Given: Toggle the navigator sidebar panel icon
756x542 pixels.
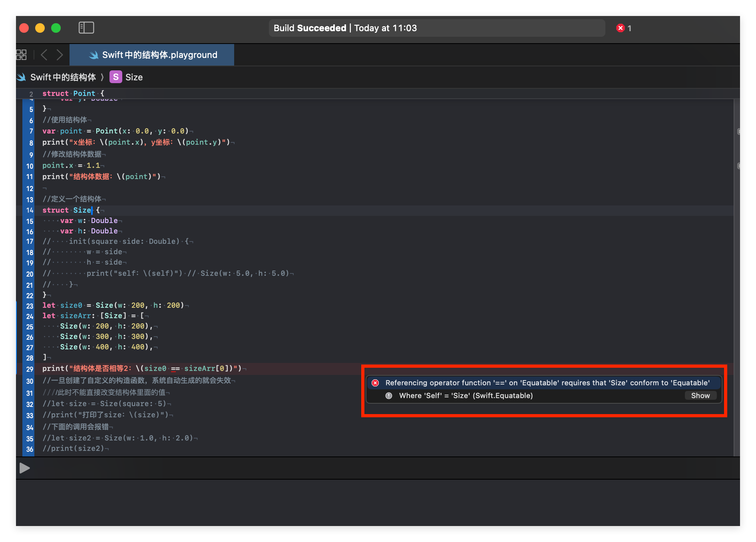Looking at the screenshot, I should 86,28.
